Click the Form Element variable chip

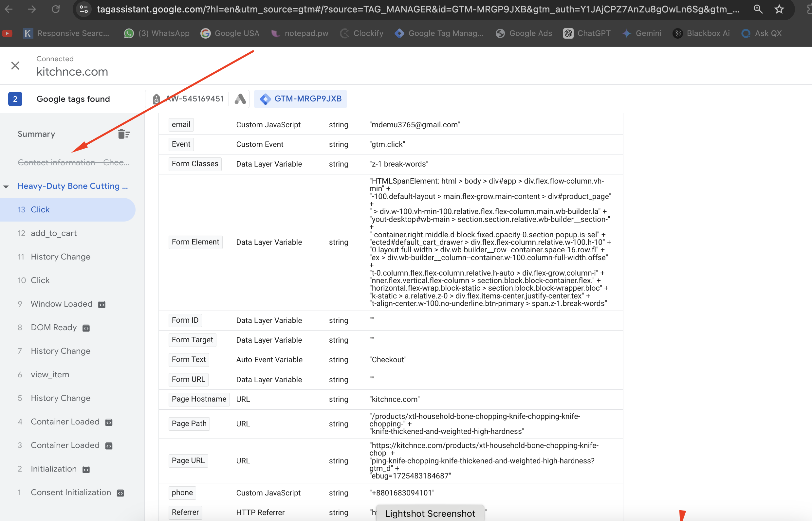click(x=195, y=242)
